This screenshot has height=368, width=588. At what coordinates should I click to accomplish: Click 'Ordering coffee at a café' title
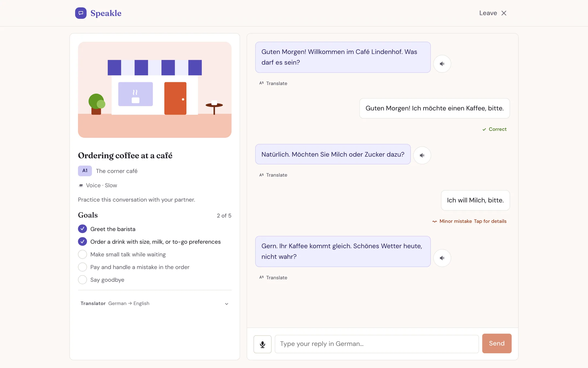pos(125,155)
